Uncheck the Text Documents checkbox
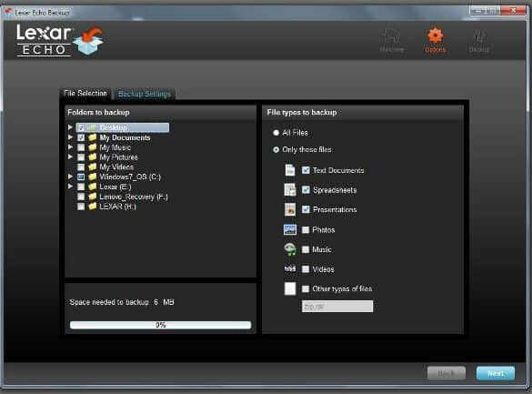The width and height of the screenshot is (532, 394). (306, 170)
